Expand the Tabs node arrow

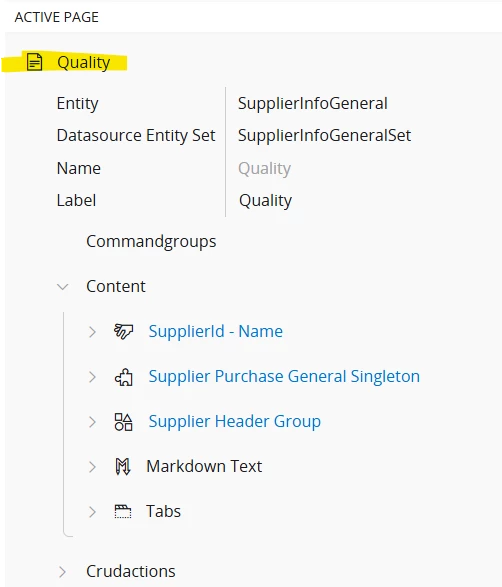92,512
